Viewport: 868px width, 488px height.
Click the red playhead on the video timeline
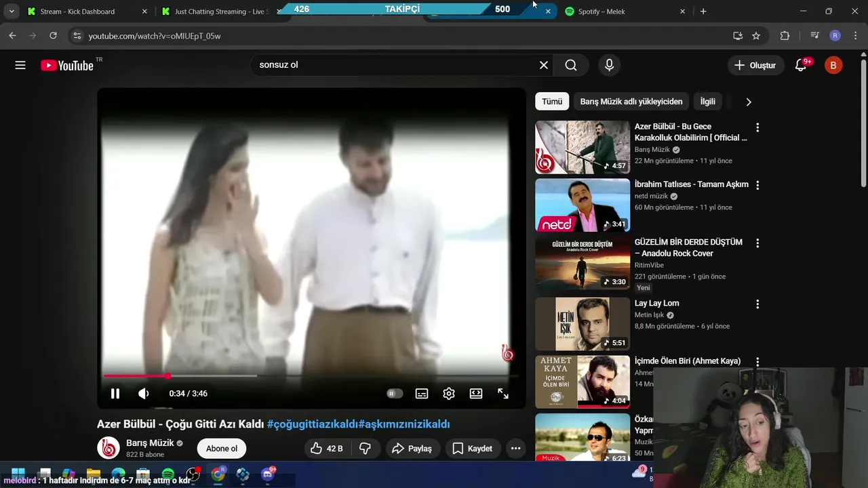click(x=167, y=375)
